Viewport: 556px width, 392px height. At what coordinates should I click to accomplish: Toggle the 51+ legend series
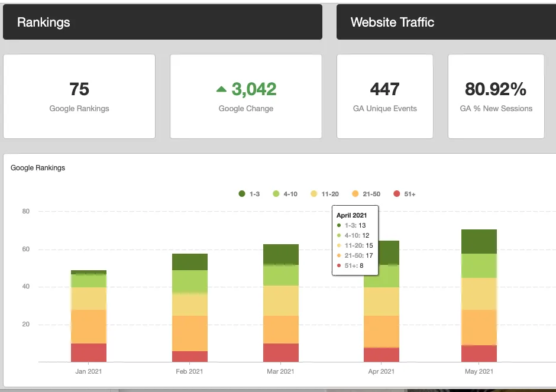(405, 194)
